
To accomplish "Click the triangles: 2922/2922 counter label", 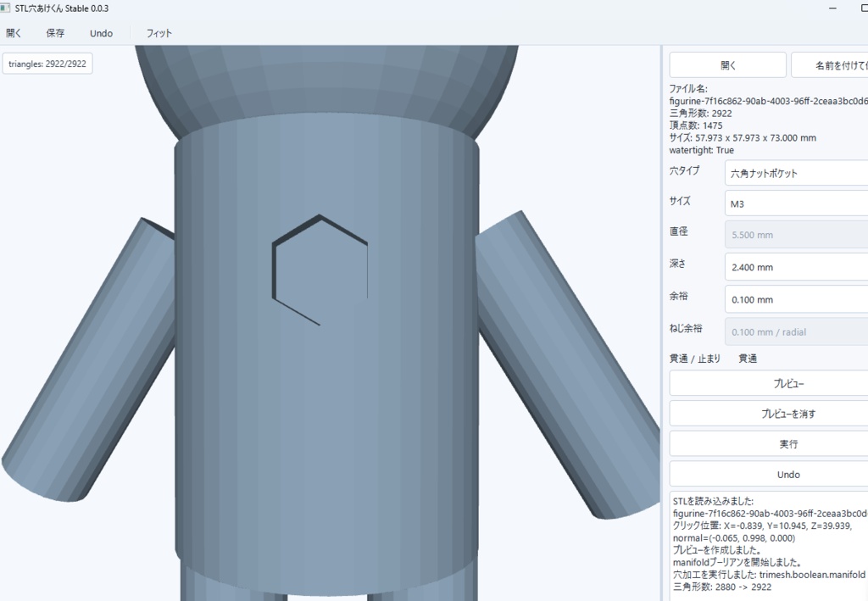I will 47,64.
